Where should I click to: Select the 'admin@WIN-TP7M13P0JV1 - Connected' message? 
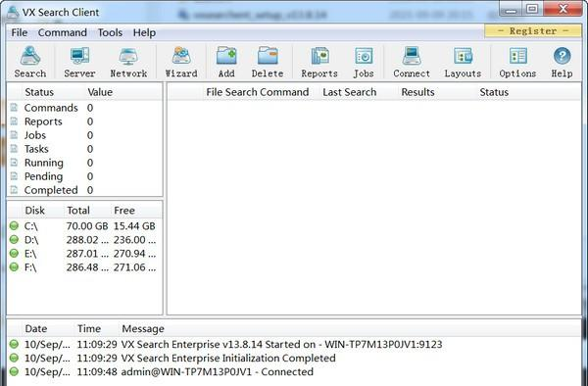218,372
